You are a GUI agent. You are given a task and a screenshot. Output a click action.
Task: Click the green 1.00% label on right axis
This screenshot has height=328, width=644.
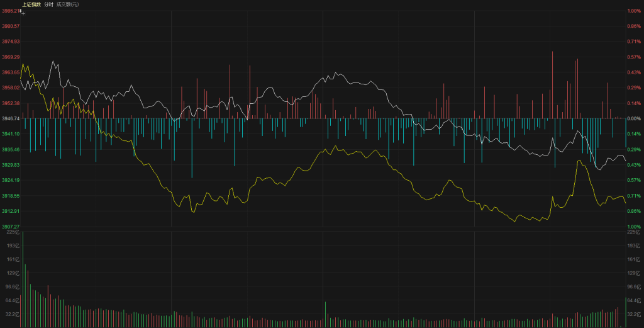pyautogui.click(x=633, y=227)
